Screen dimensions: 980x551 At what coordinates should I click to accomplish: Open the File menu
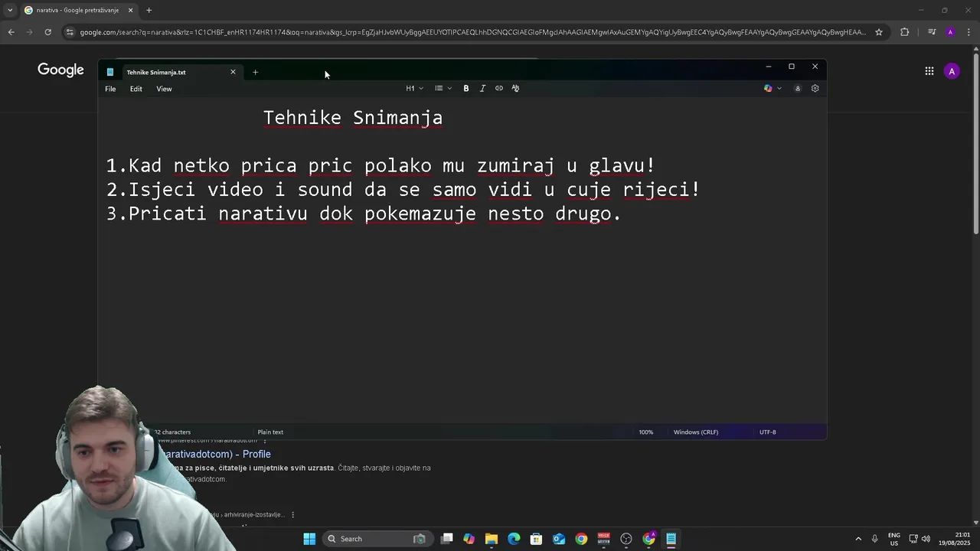pyautogui.click(x=110, y=89)
